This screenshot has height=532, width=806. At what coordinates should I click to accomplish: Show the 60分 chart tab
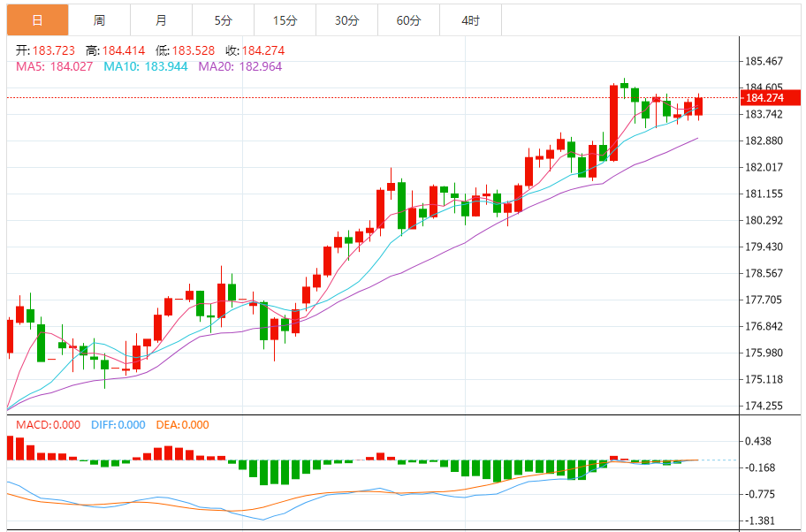(x=408, y=19)
